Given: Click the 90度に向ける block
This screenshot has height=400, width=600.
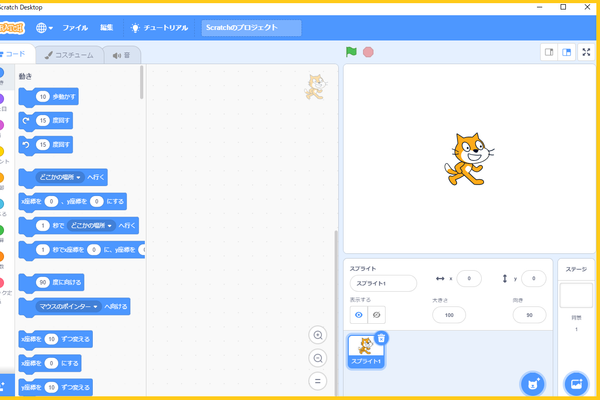Looking at the screenshot, I should [51, 282].
